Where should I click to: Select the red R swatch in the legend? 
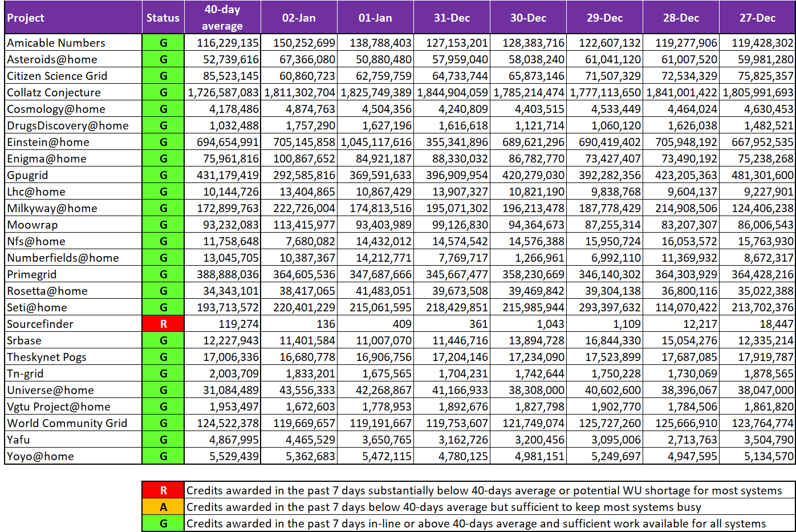[163, 490]
